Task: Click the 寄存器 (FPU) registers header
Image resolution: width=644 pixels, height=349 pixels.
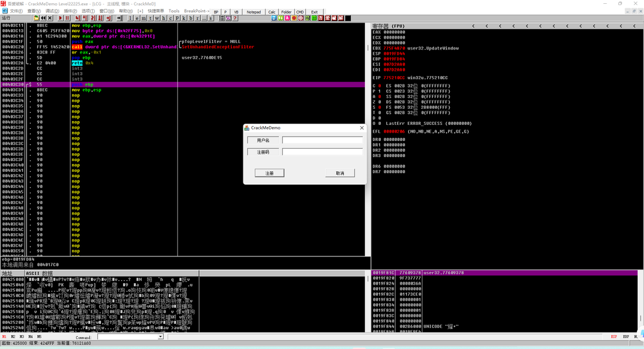Action: (388, 26)
